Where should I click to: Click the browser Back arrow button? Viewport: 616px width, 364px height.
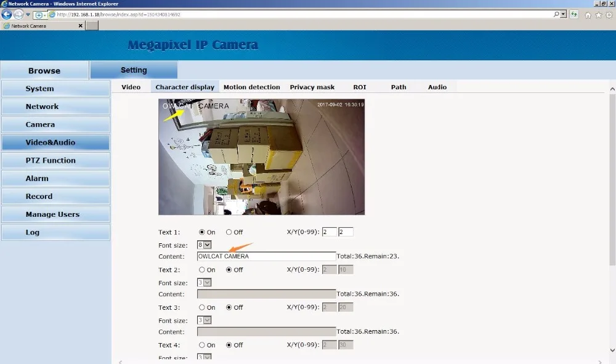pos(7,15)
